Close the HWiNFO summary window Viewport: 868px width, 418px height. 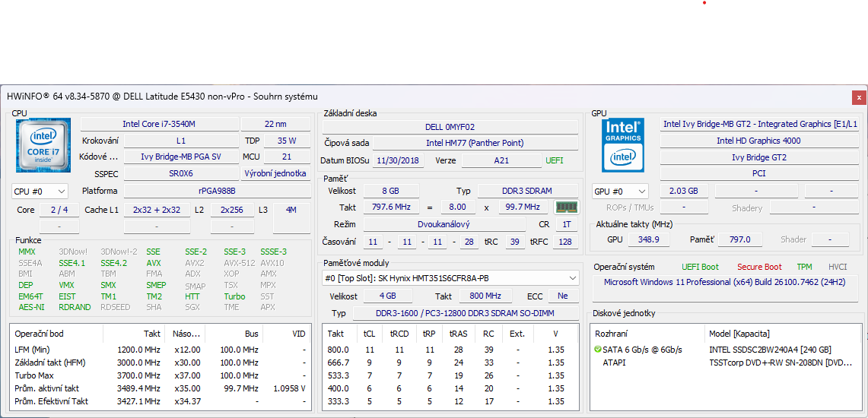(859, 97)
